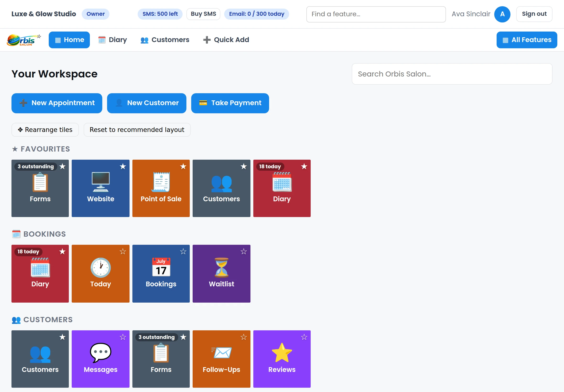Favourite the Messages tile with its star
Screen dimensions: 564x392
pos(123,337)
